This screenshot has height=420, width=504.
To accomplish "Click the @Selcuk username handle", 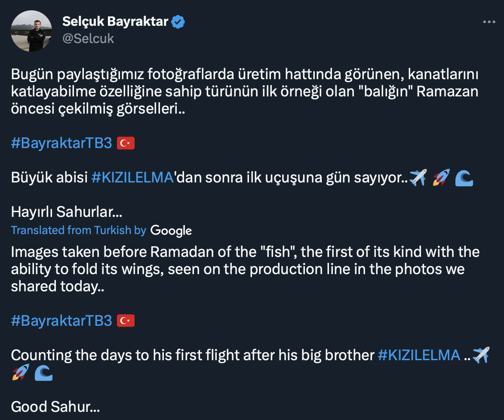I will point(88,38).
